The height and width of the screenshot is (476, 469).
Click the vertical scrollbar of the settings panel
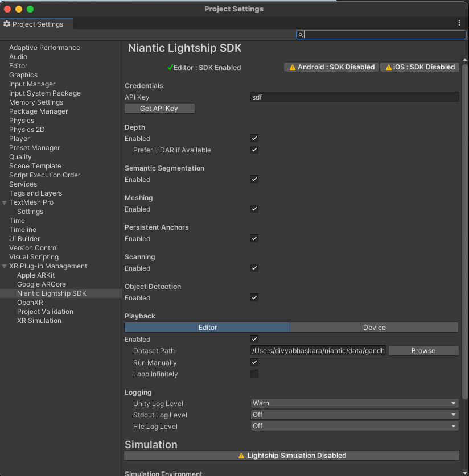pos(465,231)
